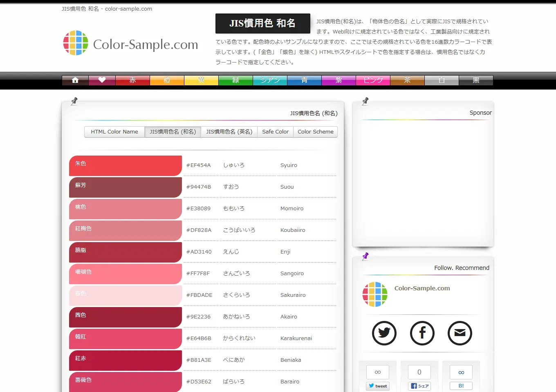
Task: Share via the Facebook circle icon
Action: click(x=422, y=333)
